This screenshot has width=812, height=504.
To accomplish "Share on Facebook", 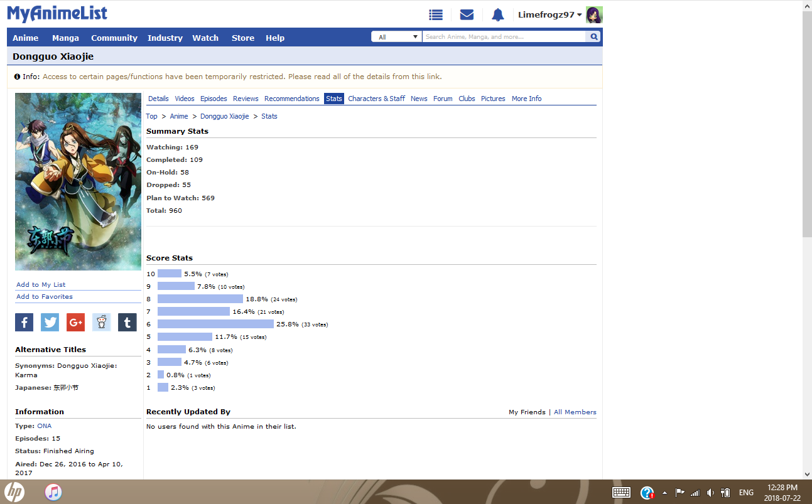I will (x=24, y=323).
